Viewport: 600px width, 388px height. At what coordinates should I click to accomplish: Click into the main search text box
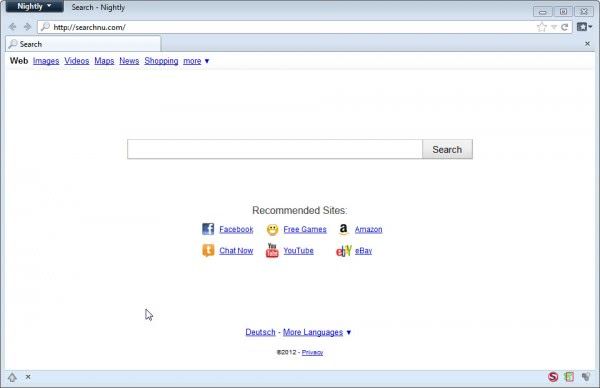pos(275,149)
